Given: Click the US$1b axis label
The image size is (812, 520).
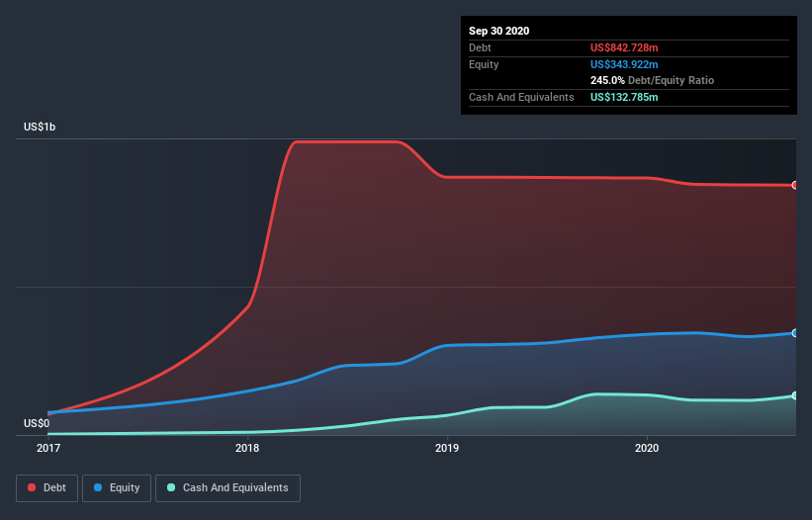Looking at the screenshot, I should point(40,127).
